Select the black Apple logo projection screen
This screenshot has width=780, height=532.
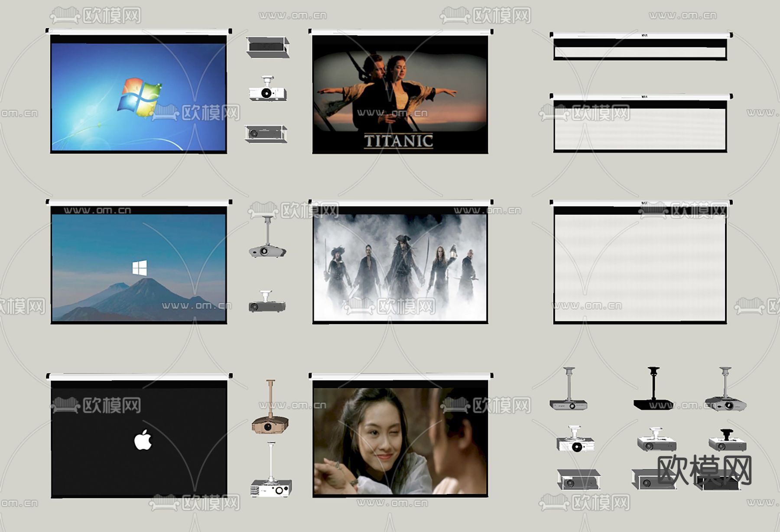point(139,435)
